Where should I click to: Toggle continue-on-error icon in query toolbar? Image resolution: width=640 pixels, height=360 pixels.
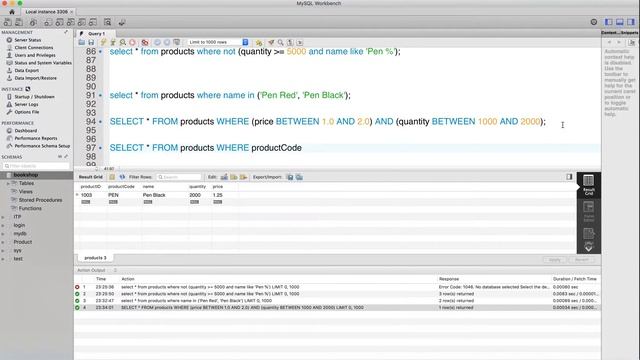[144, 42]
